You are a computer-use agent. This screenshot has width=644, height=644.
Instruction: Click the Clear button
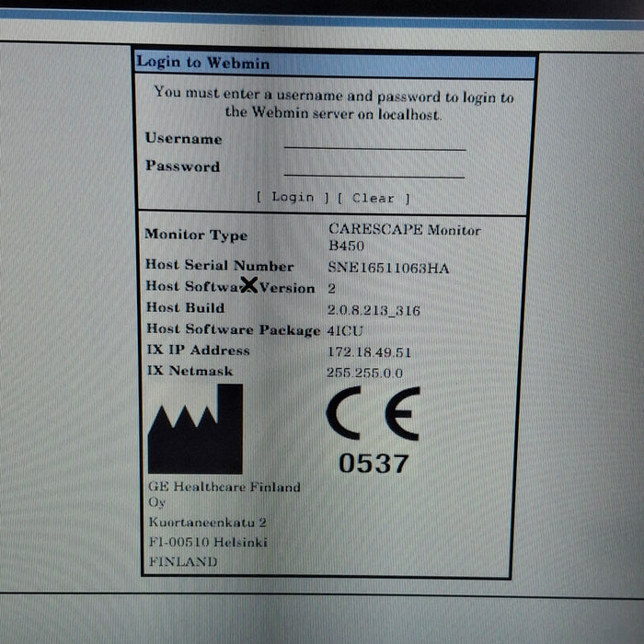(374, 199)
